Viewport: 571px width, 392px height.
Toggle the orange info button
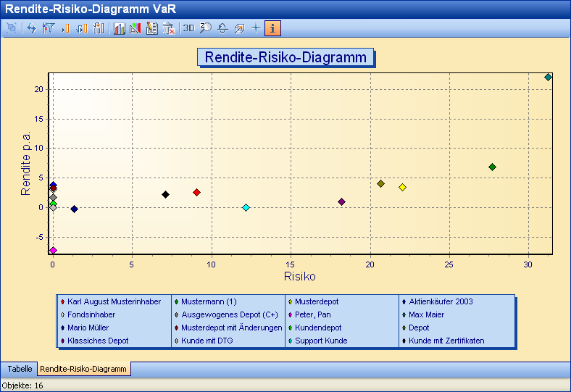(x=272, y=28)
